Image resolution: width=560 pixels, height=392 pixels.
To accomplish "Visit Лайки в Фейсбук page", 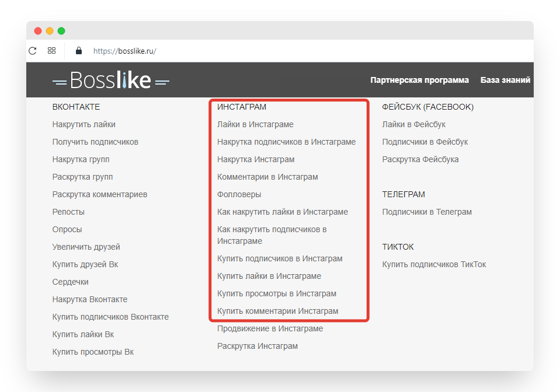I will 413,124.
